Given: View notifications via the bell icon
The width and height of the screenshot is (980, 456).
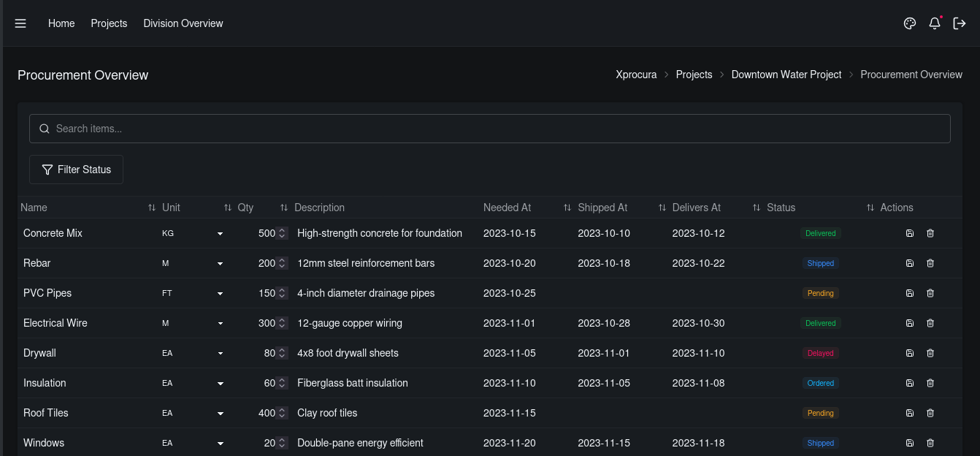Looking at the screenshot, I should pyautogui.click(x=935, y=23).
